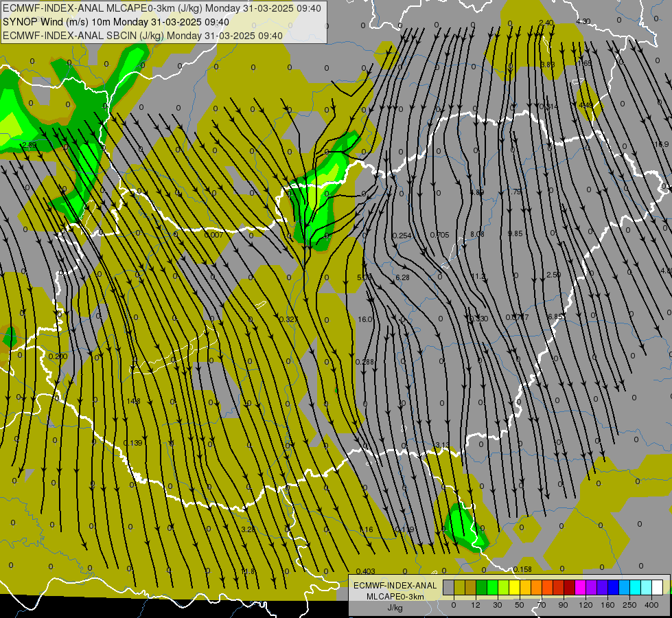
Task: Click the 70 tick label on legend
Action: [x=542, y=605]
